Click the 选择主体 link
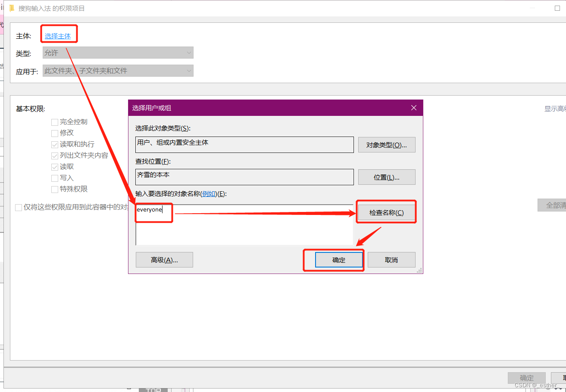The width and height of the screenshot is (566, 392). tap(58, 36)
